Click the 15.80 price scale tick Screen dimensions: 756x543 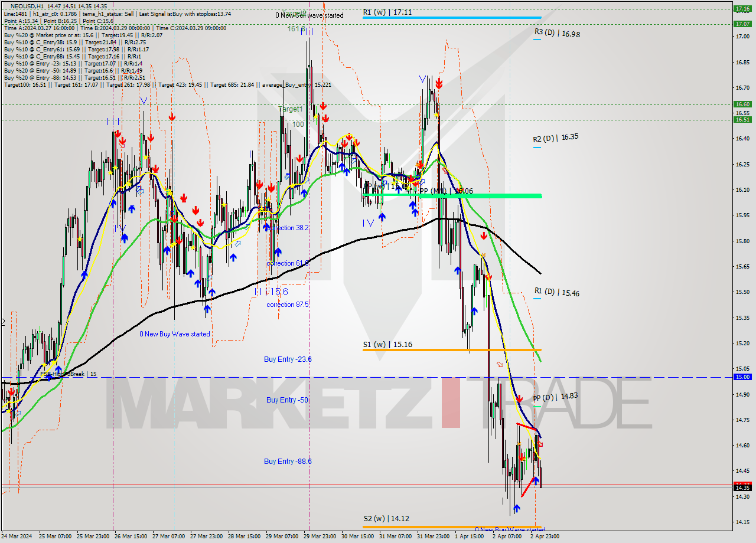[x=742, y=241]
